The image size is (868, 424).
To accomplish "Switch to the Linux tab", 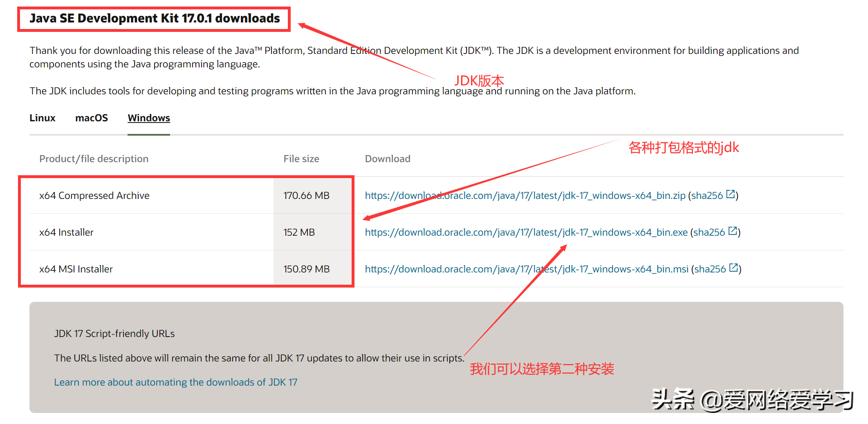I will (x=42, y=118).
